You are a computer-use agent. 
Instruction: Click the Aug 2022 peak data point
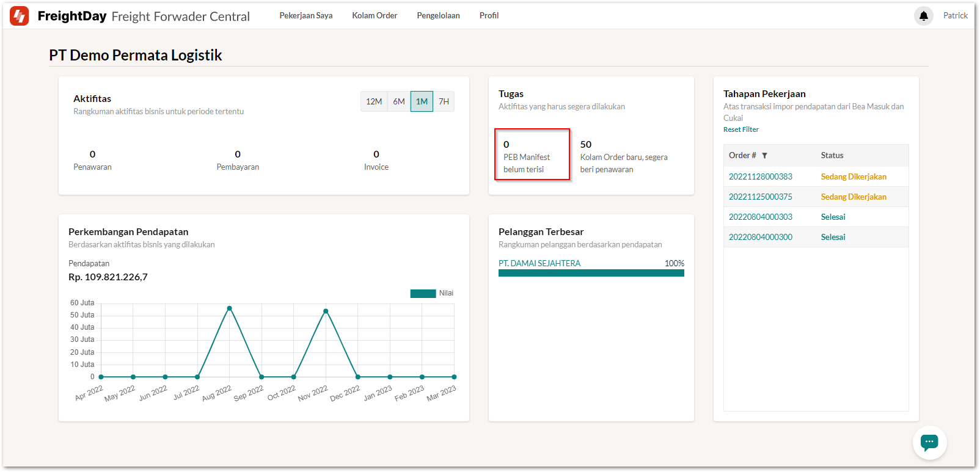[x=229, y=308]
